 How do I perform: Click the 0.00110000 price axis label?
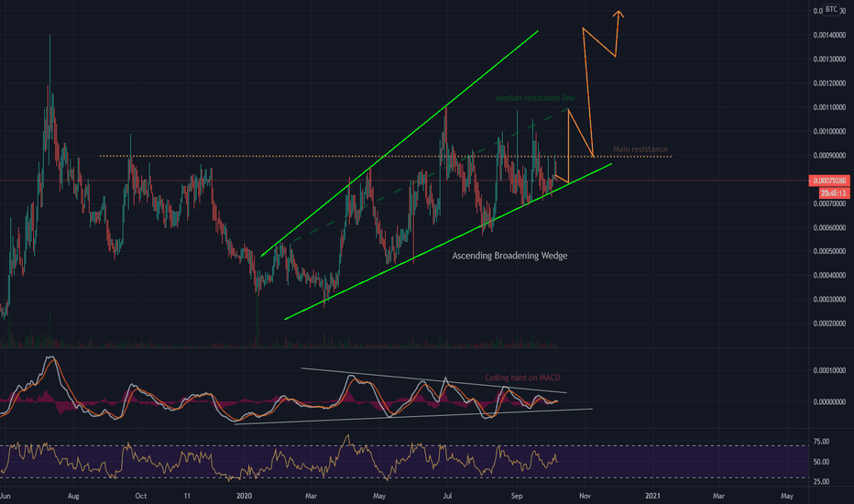[x=829, y=107]
